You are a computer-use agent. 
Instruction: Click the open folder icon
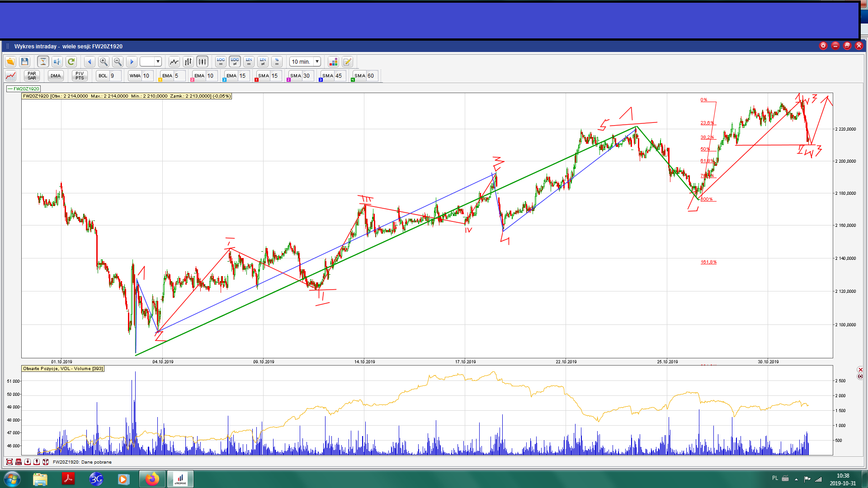pos(10,61)
